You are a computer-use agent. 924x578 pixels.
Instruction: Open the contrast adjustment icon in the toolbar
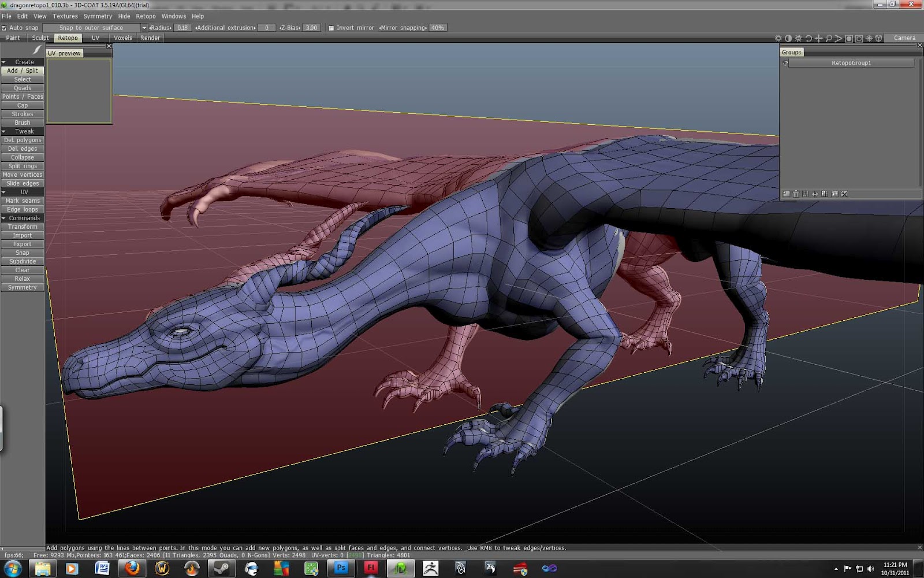pos(789,38)
